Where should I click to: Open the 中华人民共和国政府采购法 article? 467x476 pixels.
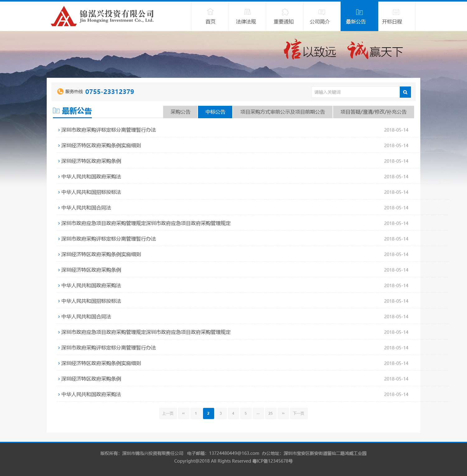(91, 176)
